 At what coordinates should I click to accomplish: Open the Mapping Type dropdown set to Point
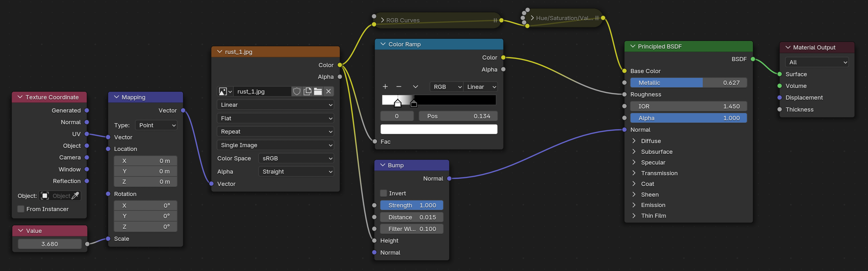(156, 125)
